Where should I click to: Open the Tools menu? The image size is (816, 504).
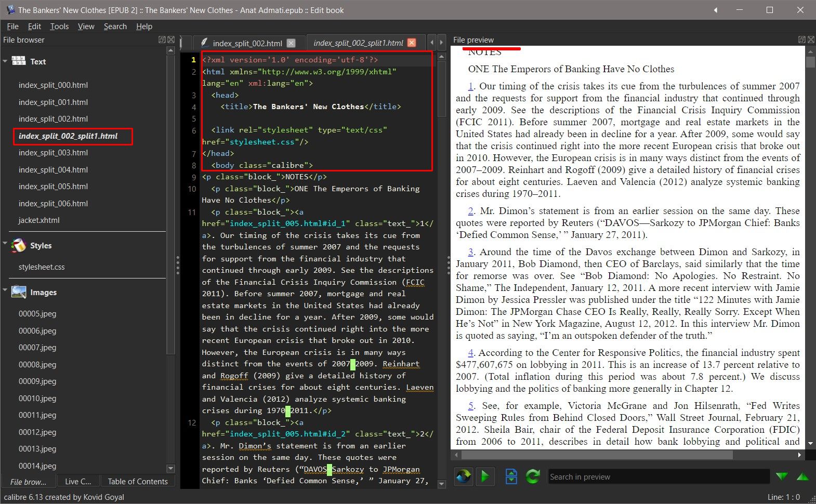coord(59,26)
